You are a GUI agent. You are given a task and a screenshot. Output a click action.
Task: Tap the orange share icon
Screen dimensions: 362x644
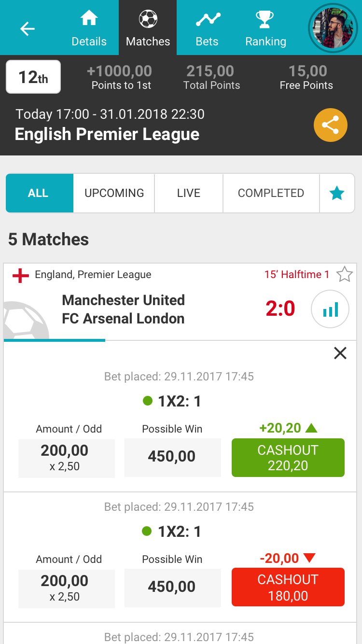[331, 126]
